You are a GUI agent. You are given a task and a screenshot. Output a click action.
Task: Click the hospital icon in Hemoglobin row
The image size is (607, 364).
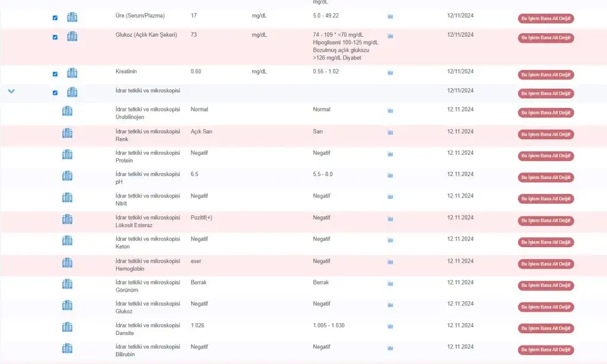click(68, 263)
